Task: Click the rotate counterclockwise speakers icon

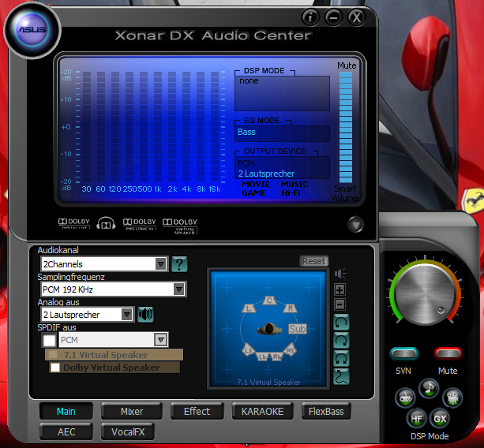Action: click(341, 323)
